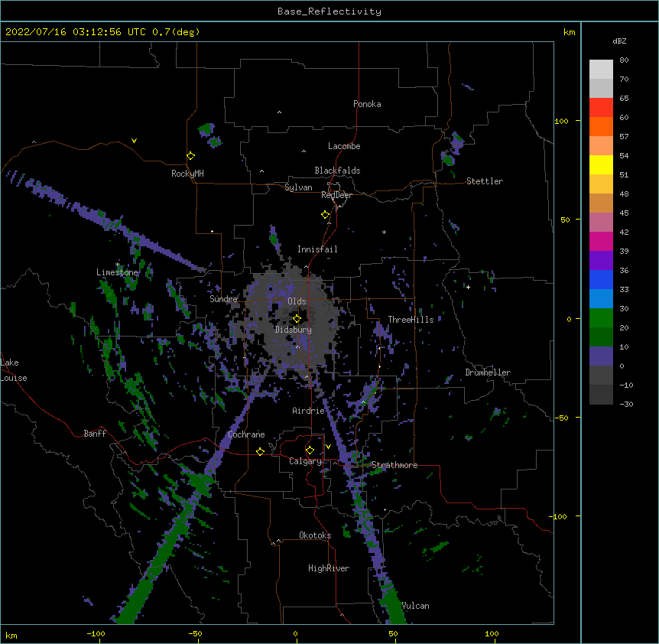The image size is (659, 644).
Task: Pick the light blue 30-33 dBZ legend swatch
Action: pos(601,299)
